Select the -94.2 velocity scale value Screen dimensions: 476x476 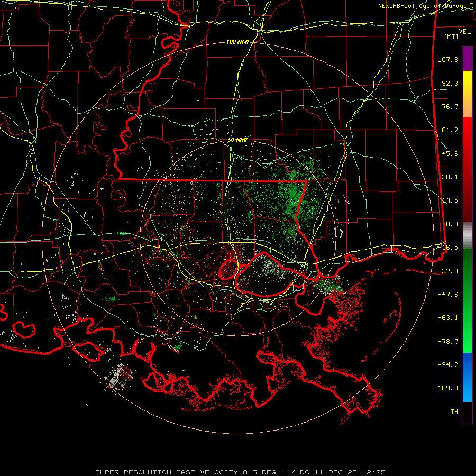448,365
